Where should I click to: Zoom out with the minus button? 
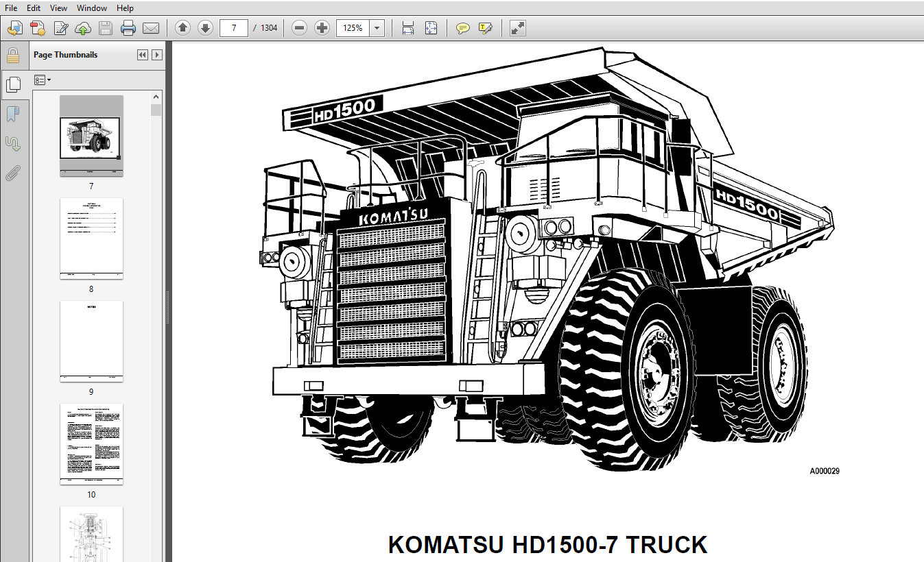click(x=299, y=28)
